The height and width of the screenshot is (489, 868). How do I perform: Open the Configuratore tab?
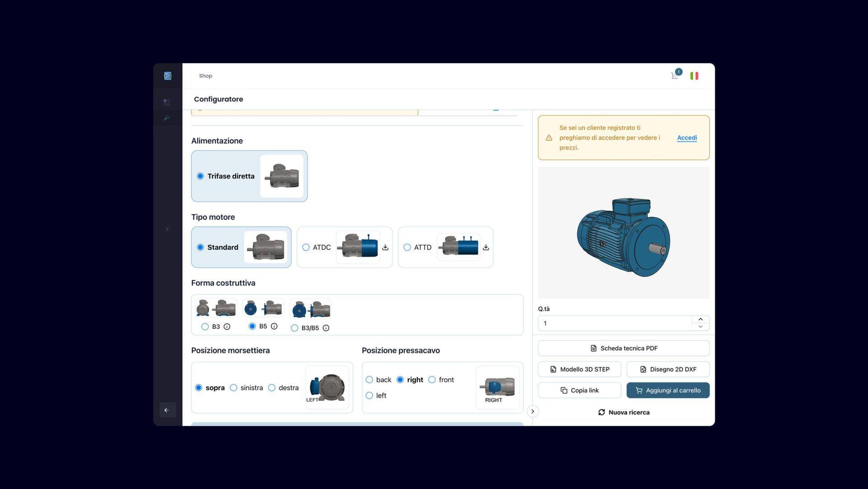point(218,99)
